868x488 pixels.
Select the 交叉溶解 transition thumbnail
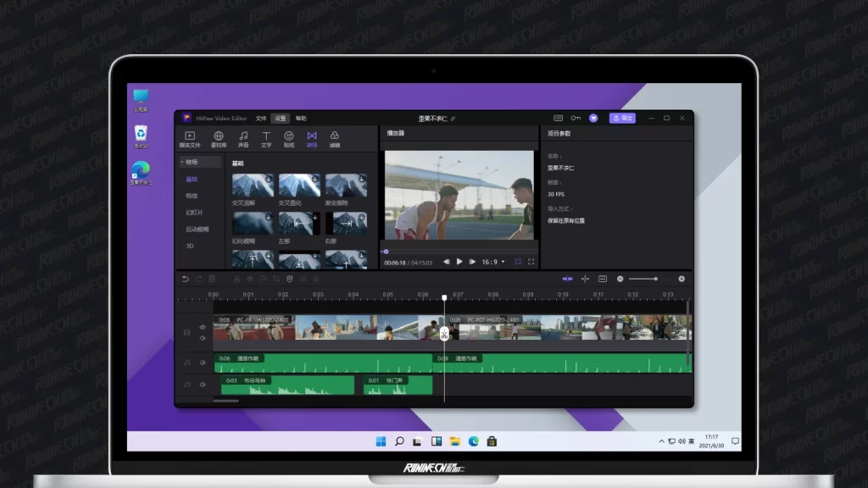pos(253,186)
